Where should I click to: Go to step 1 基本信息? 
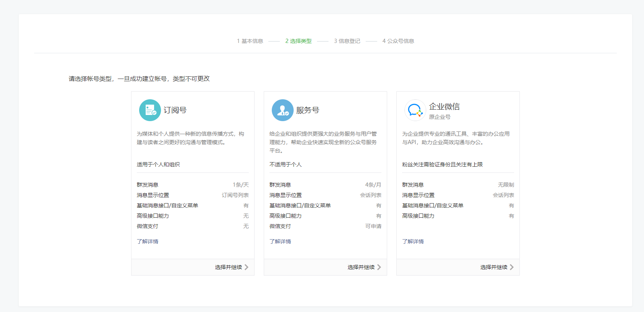click(250, 41)
